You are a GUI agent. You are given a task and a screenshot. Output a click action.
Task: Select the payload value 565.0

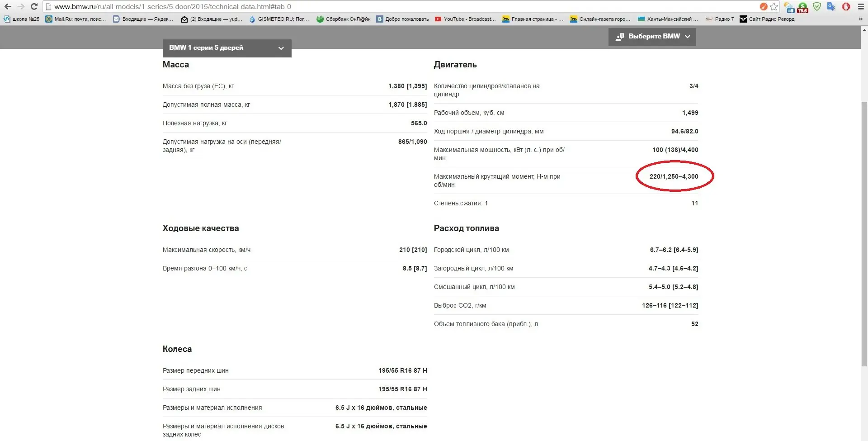point(419,123)
